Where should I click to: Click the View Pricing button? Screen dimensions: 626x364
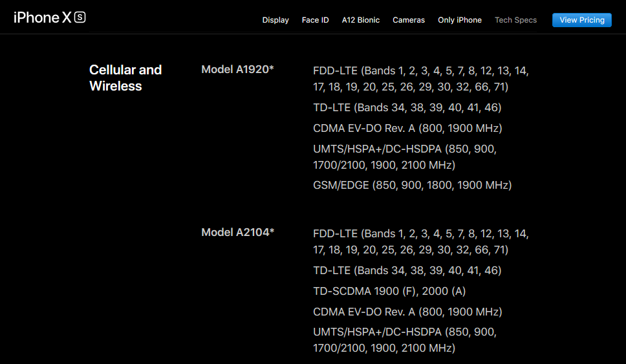(581, 20)
